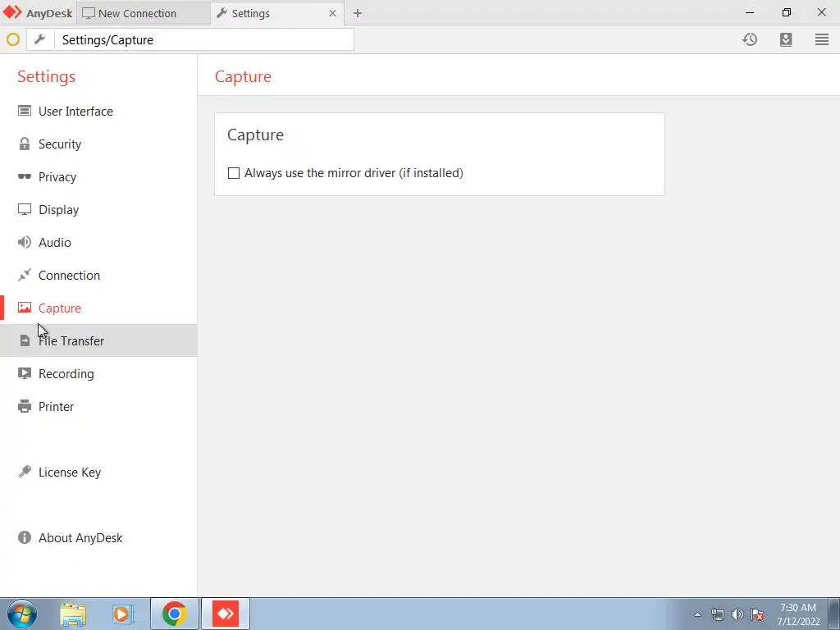The image size is (840, 630).
Task: Click the volume icon in system tray
Action: [x=737, y=614]
